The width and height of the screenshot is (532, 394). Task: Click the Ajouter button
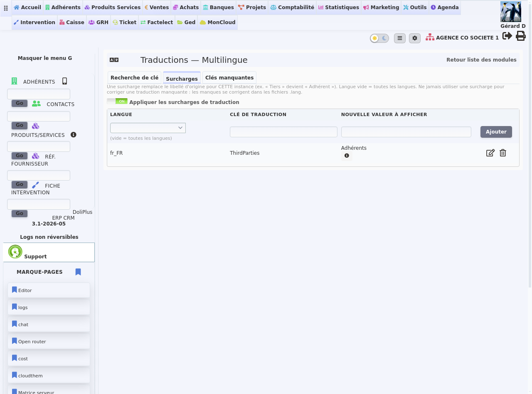coord(496,132)
